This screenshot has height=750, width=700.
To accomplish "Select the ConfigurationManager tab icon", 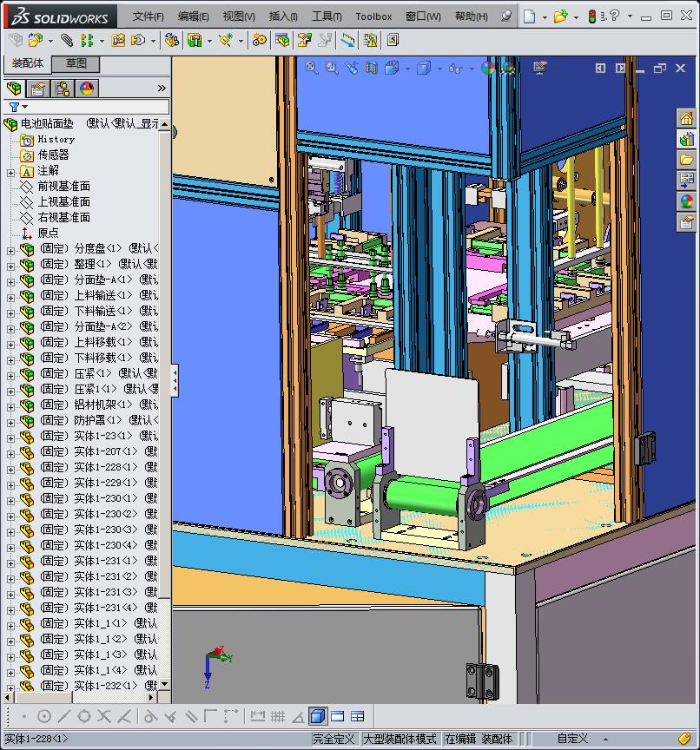I will (x=63, y=88).
